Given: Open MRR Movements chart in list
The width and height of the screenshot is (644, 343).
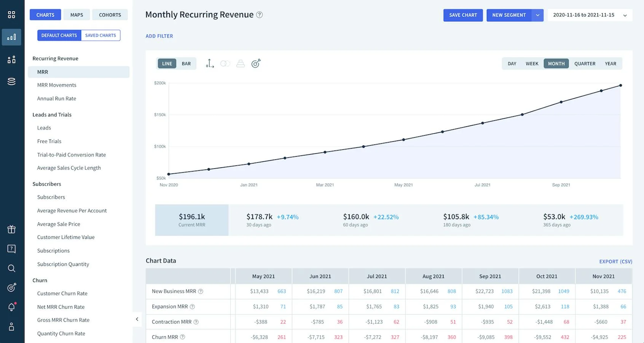Looking at the screenshot, I should click(x=57, y=85).
